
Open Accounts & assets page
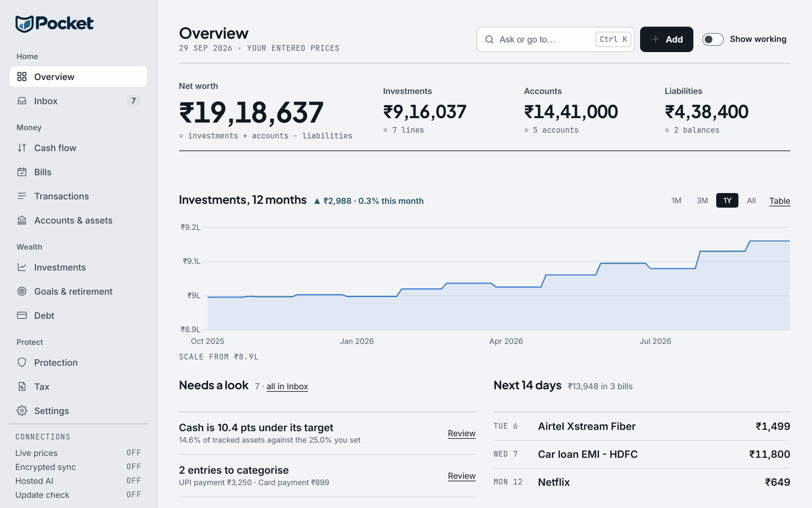[78, 220]
